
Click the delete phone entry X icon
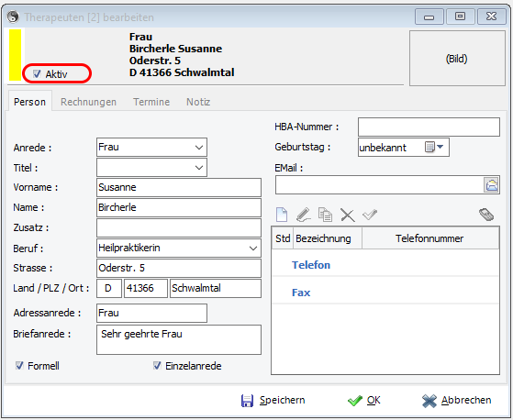348,216
